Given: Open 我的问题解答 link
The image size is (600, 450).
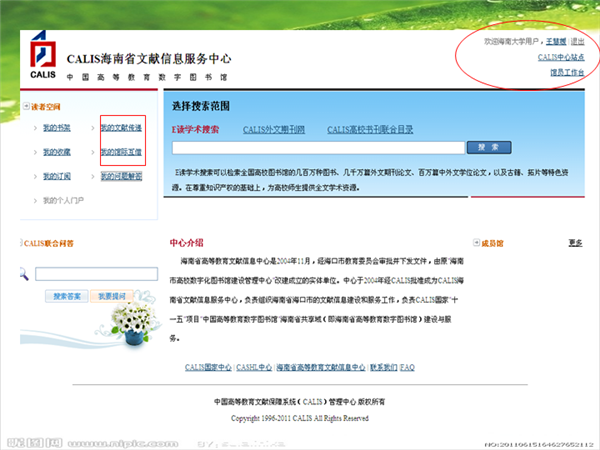Looking at the screenshot, I should coord(121,176).
